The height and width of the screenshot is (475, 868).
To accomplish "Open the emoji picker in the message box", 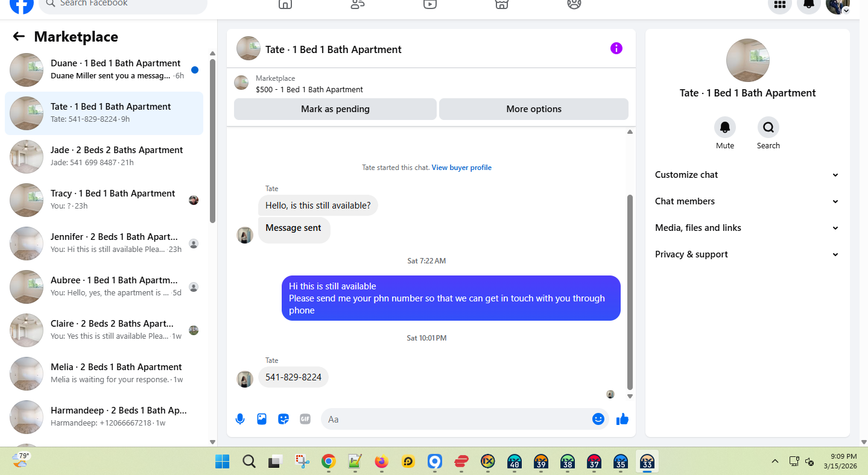I will click(x=598, y=419).
